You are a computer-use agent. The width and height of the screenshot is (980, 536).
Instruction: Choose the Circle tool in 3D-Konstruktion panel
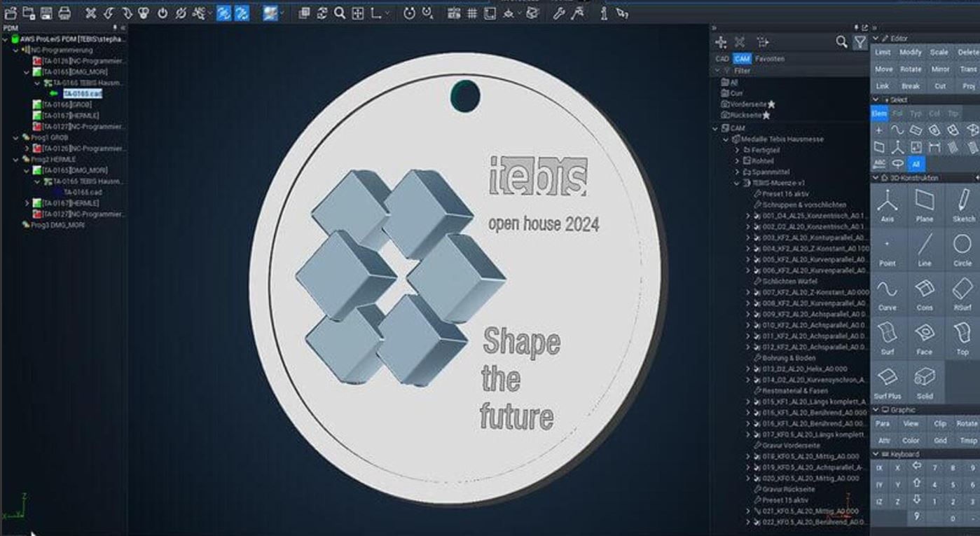(x=962, y=254)
